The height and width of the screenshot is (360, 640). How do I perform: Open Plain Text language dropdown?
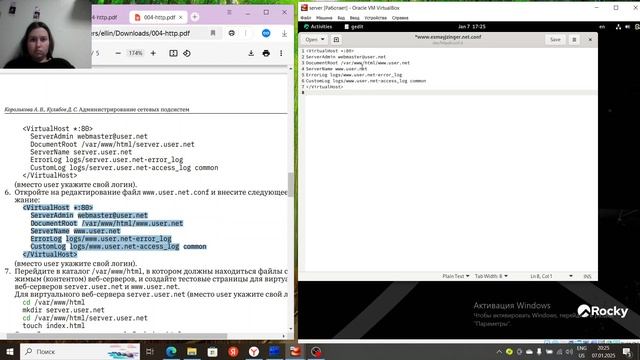pos(456,276)
